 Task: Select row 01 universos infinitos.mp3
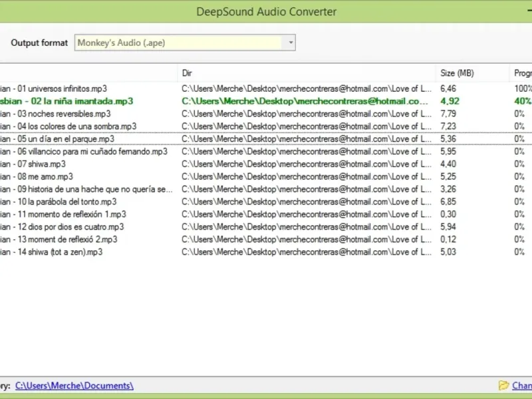(266, 88)
